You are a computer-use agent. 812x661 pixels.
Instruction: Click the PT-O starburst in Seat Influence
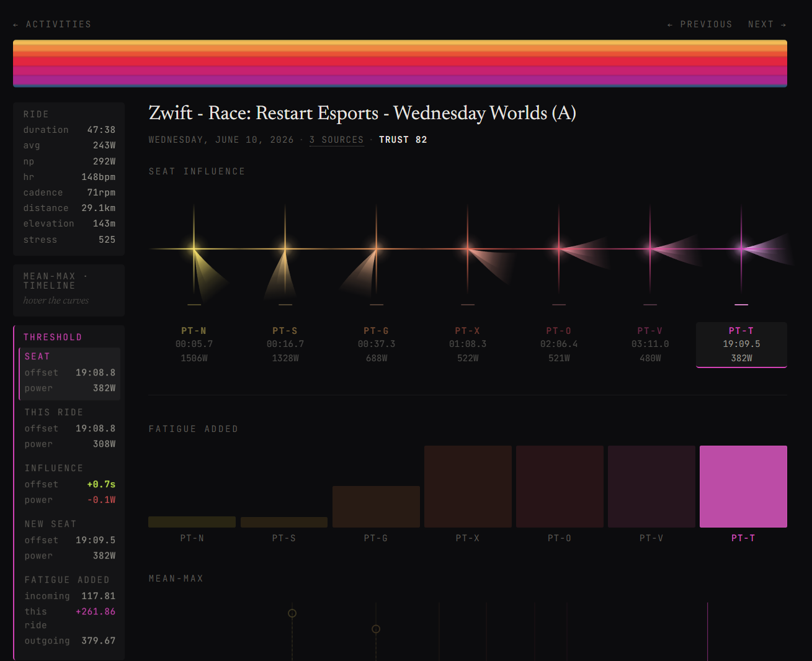point(559,249)
